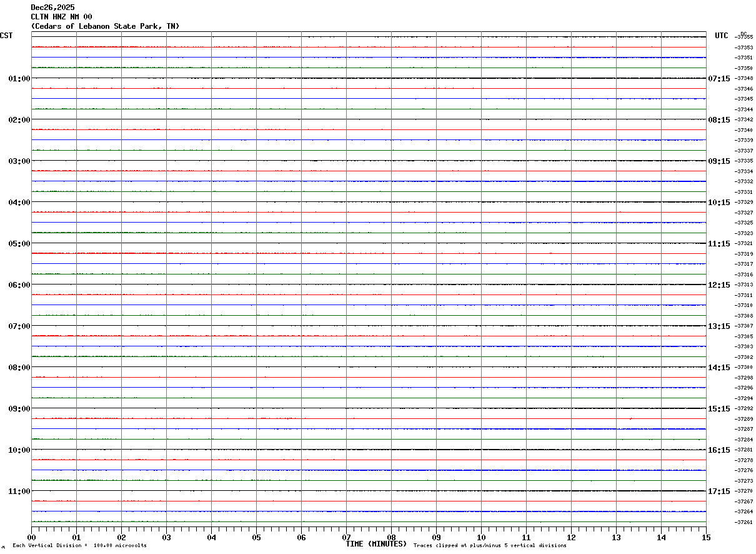Click the minute 09 axis tick label
Image resolution: width=756 pixels, height=554 pixels.
coord(437,537)
